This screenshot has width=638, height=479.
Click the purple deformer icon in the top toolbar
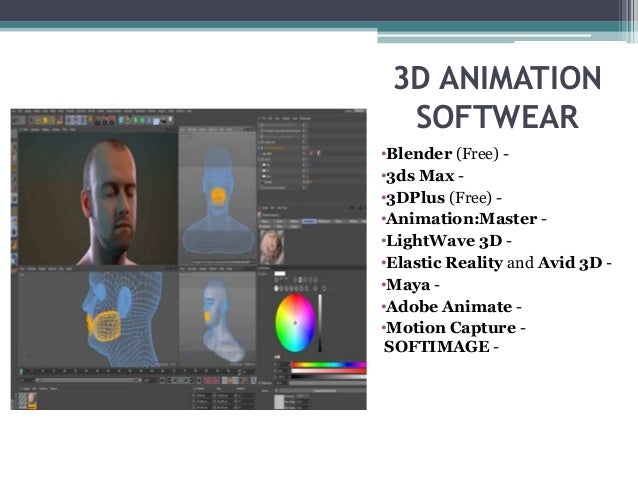(149, 120)
